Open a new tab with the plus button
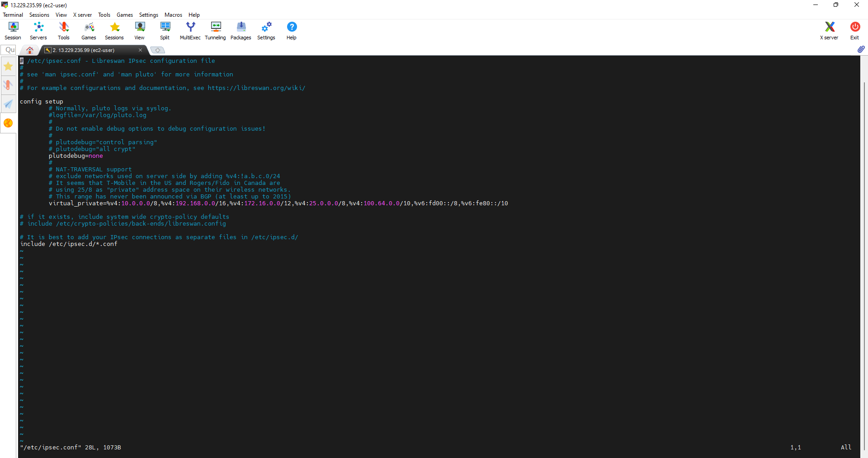This screenshot has height=458, width=868. click(158, 50)
